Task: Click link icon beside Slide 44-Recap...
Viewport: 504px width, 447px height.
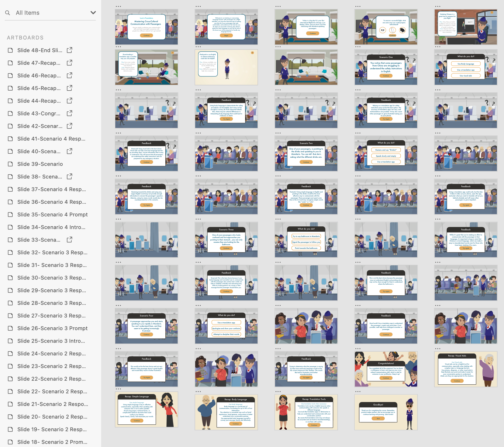Action: tap(70, 100)
